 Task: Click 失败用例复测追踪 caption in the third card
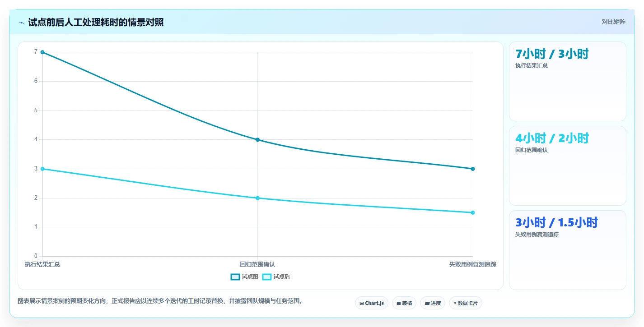(537, 235)
